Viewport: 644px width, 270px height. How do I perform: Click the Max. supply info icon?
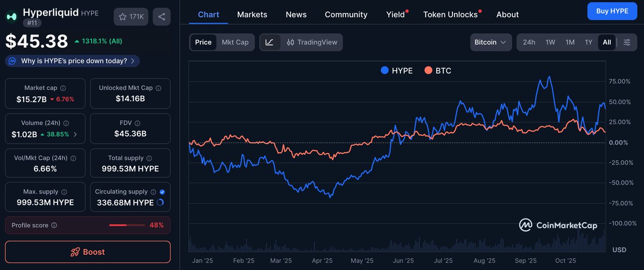click(64, 192)
